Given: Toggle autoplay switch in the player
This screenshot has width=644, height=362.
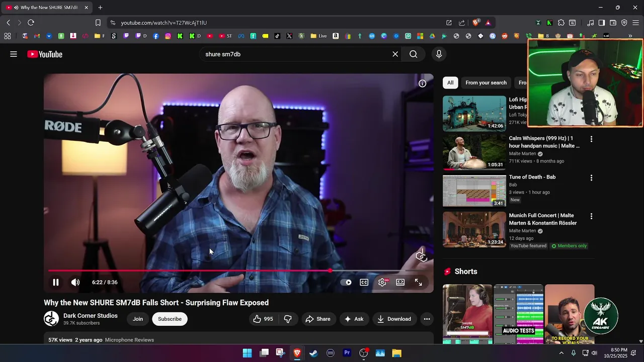Looking at the screenshot, I should (x=347, y=283).
